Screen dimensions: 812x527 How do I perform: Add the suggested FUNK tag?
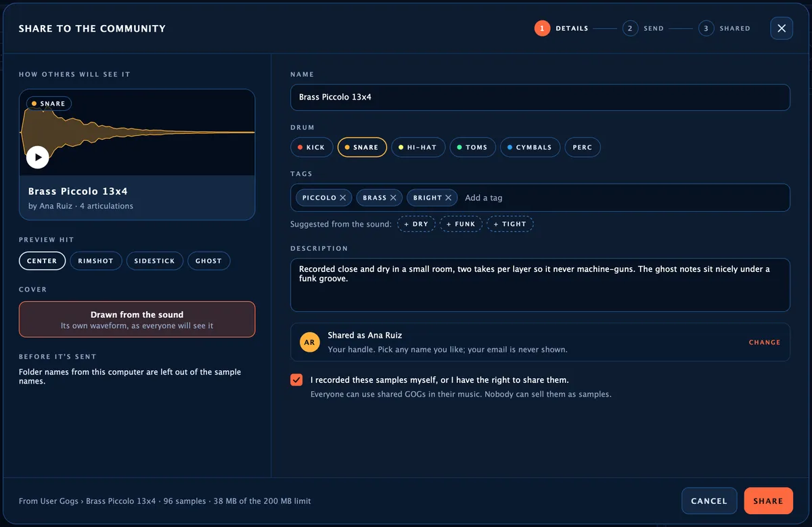point(461,224)
